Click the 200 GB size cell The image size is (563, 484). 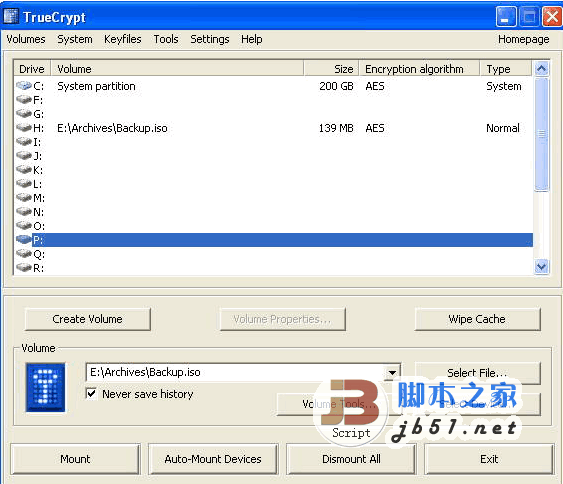click(x=336, y=86)
